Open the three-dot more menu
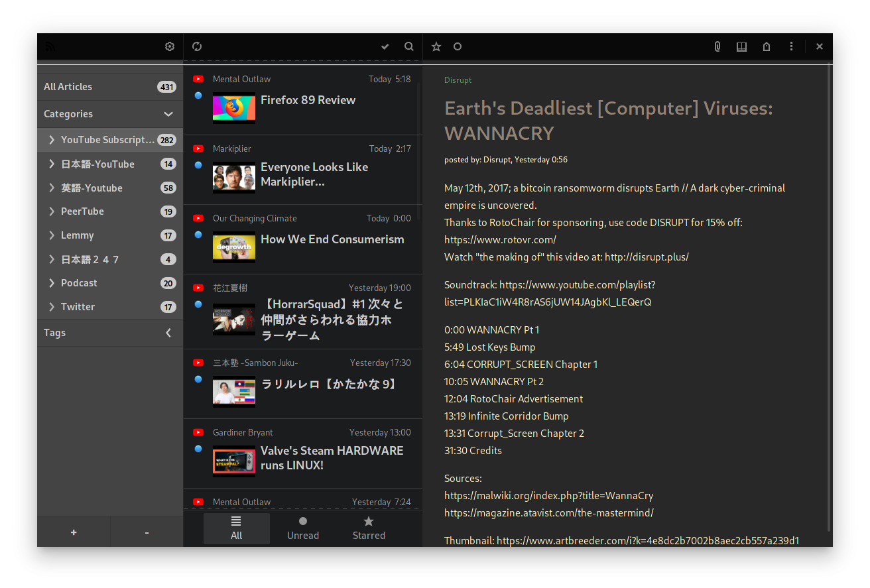 [x=792, y=46]
